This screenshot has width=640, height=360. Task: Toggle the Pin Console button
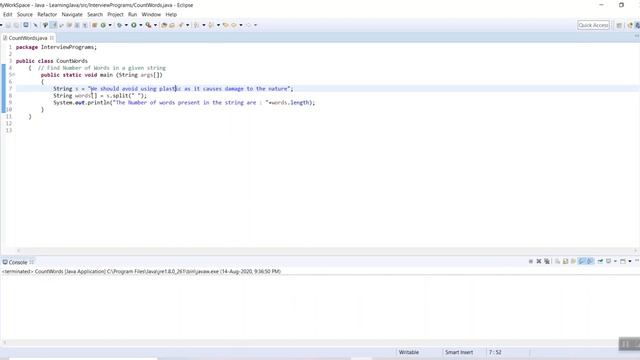click(x=600, y=261)
